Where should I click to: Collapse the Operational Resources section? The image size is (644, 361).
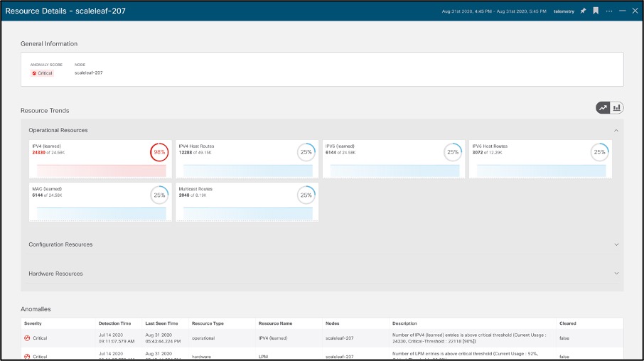pos(616,131)
